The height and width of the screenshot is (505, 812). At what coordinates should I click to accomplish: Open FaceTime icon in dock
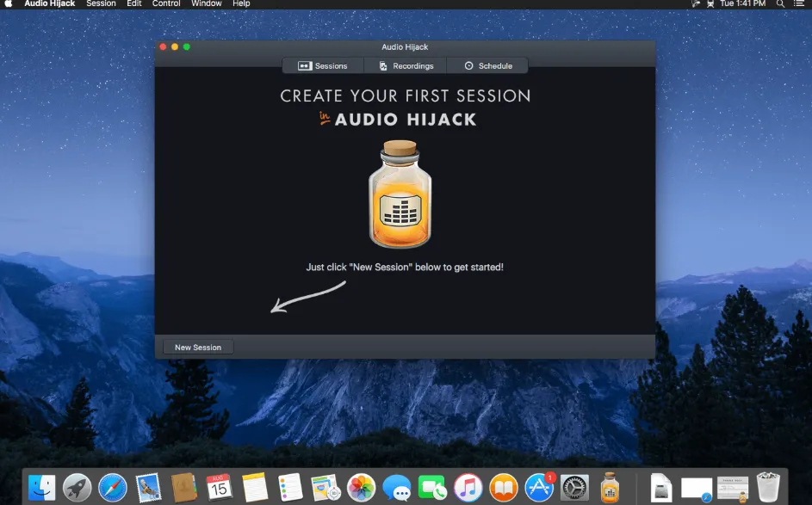pyautogui.click(x=432, y=488)
